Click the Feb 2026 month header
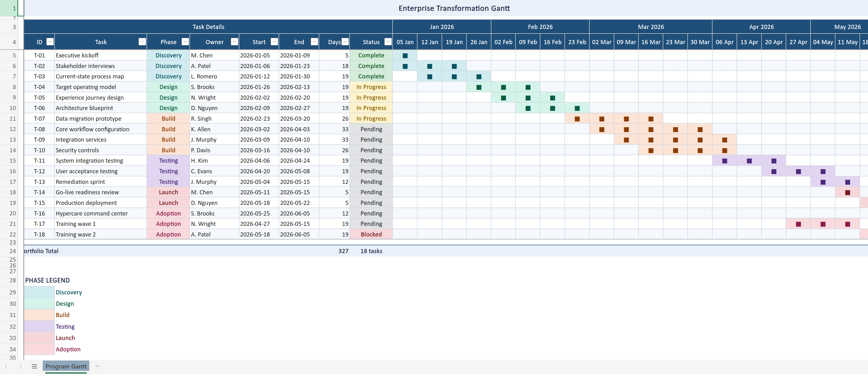The width and height of the screenshot is (868, 376). click(x=540, y=27)
